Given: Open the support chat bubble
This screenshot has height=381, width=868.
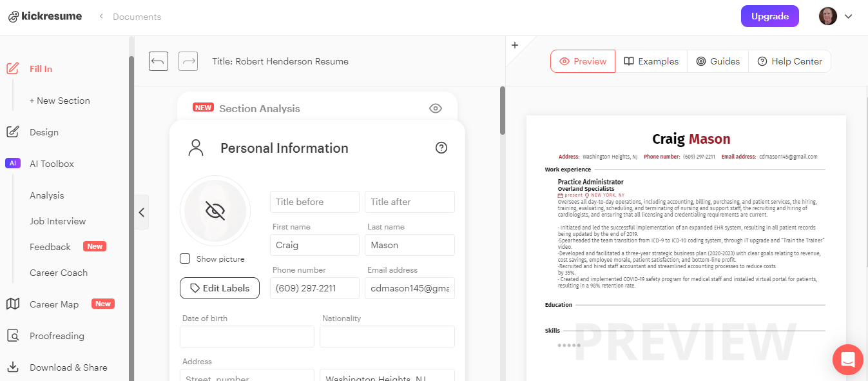Looking at the screenshot, I should pyautogui.click(x=847, y=359).
